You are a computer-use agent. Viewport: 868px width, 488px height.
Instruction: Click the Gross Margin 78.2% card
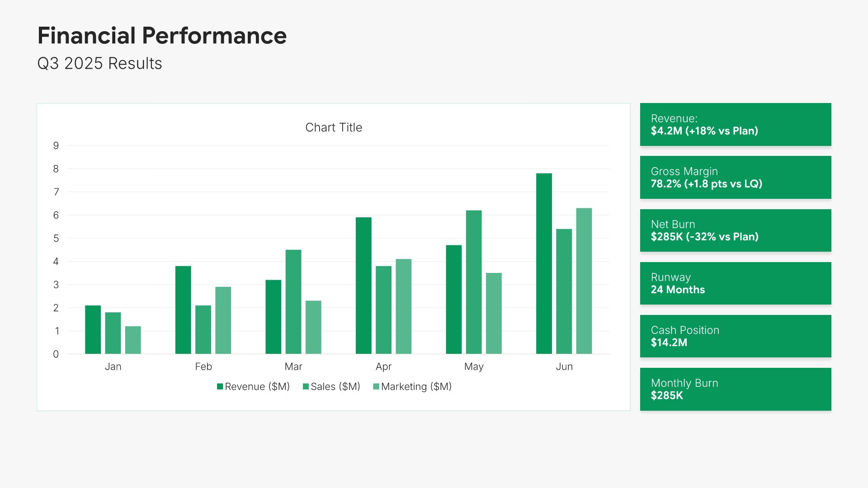tap(736, 178)
